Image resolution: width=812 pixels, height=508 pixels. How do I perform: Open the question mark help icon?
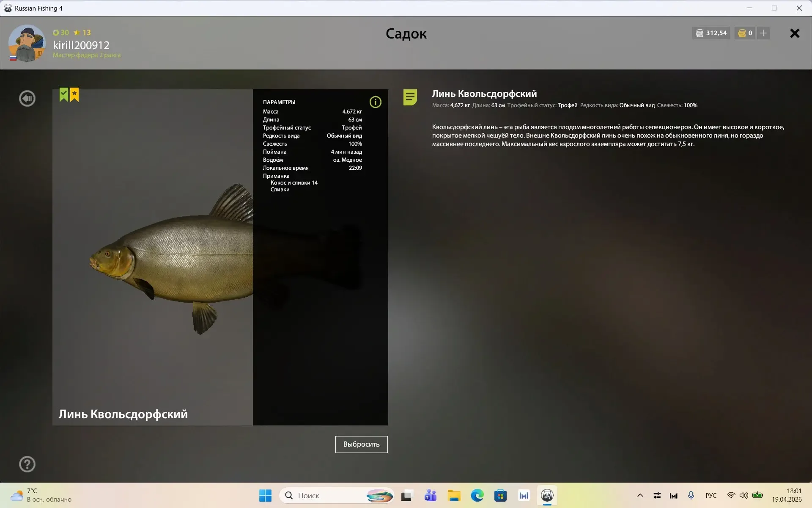[x=27, y=464]
